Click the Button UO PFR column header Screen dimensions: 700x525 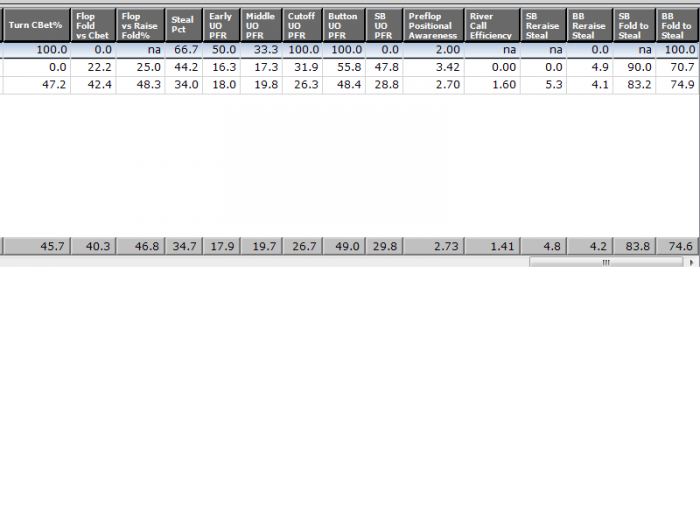(344, 25)
